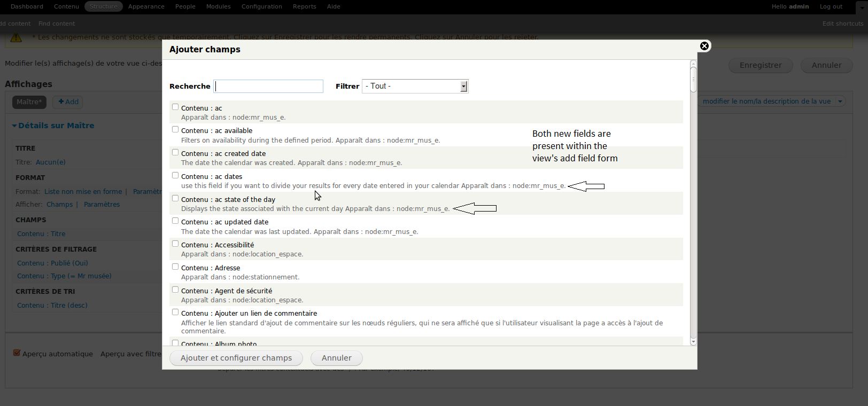Focus the Recherche search field
Viewport: 868px width, 406px height.
(x=268, y=86)
